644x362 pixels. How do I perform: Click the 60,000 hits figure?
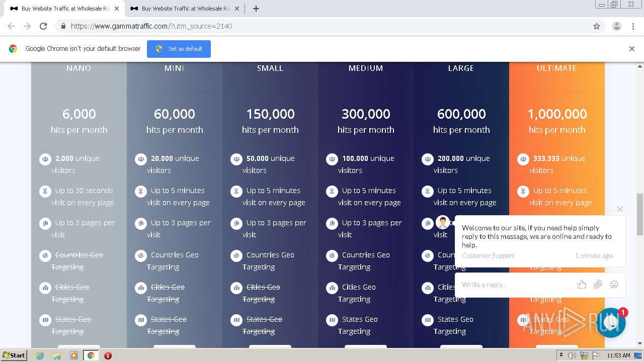[175, 114]
